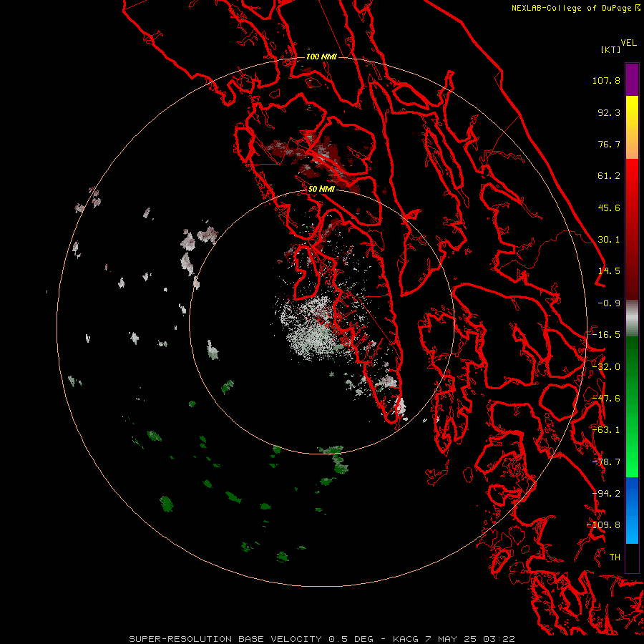Viewport: 644px width, 644px height.
Task: Click the -78.7 velocity scale value
Action: 606,462
